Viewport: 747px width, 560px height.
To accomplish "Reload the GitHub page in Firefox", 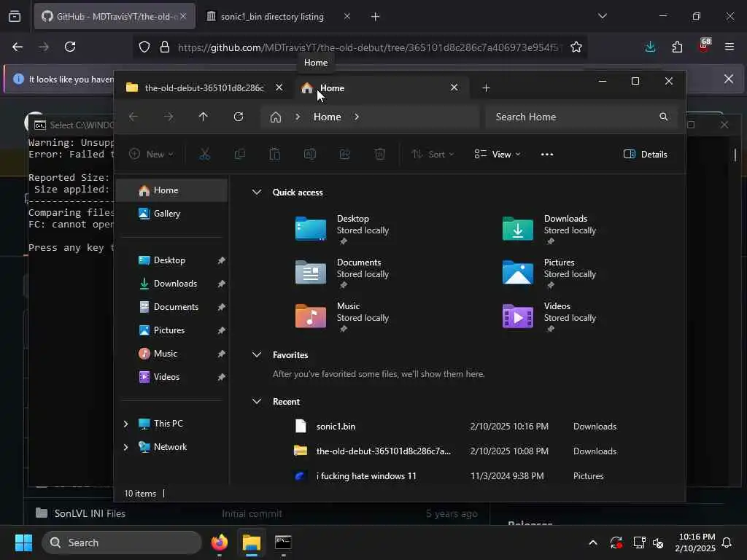I will [70, 47].
